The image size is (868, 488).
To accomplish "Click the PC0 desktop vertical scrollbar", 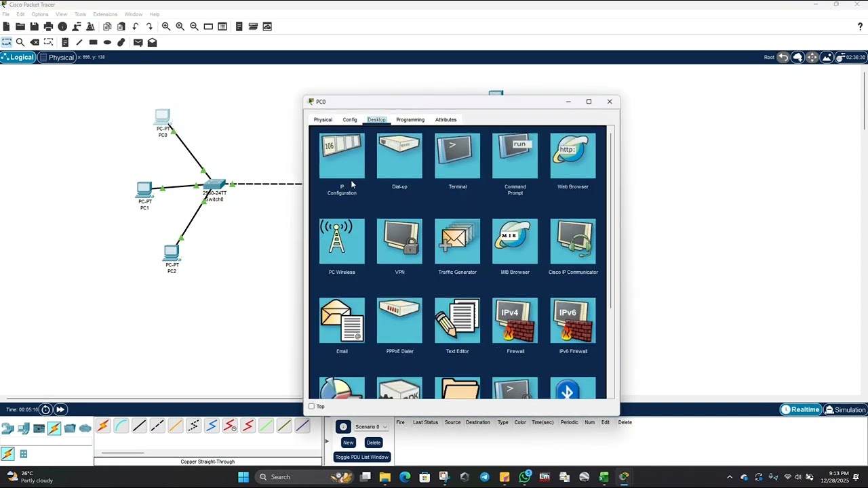I will (x=611, y=220).
